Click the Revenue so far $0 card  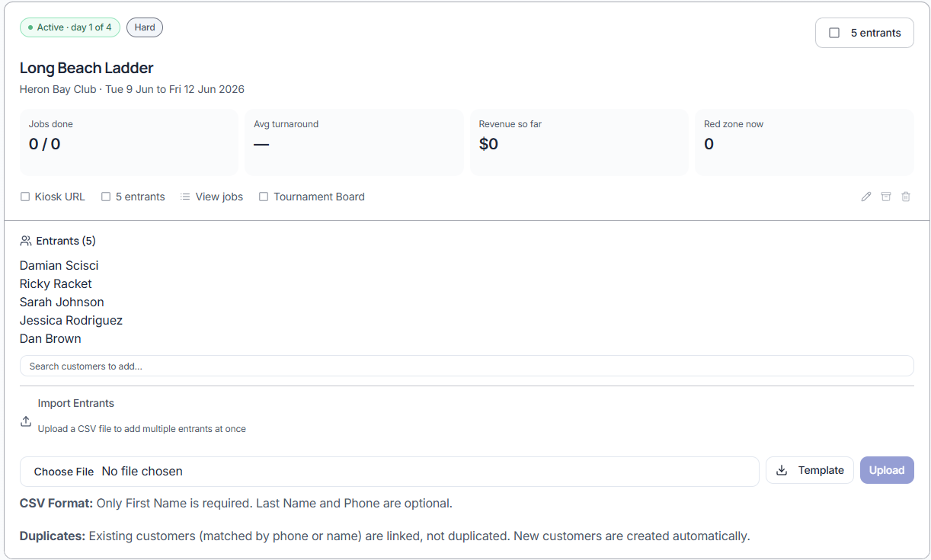click(579, 142)
